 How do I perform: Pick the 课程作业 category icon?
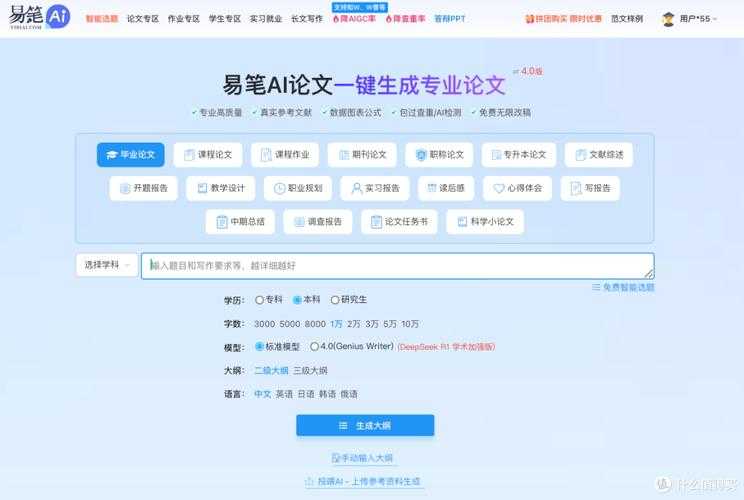(x=267, y=155)
